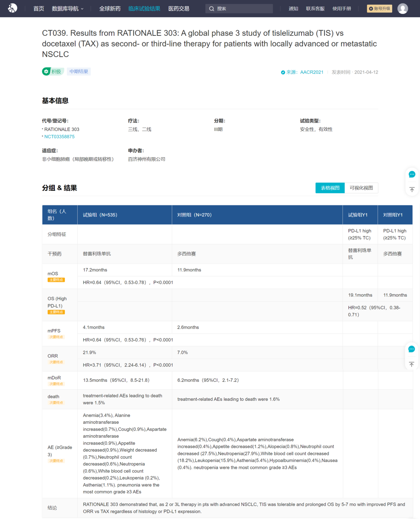The width and height of the screenshot is (420, 519).
Task: Click the blue source icon before 来源
Action: [x=283, y=72]
